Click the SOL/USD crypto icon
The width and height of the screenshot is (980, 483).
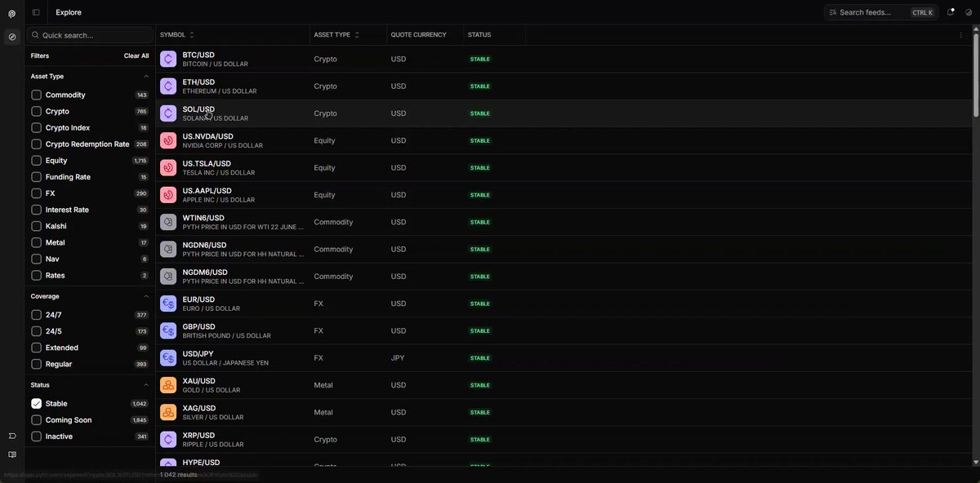168,113
